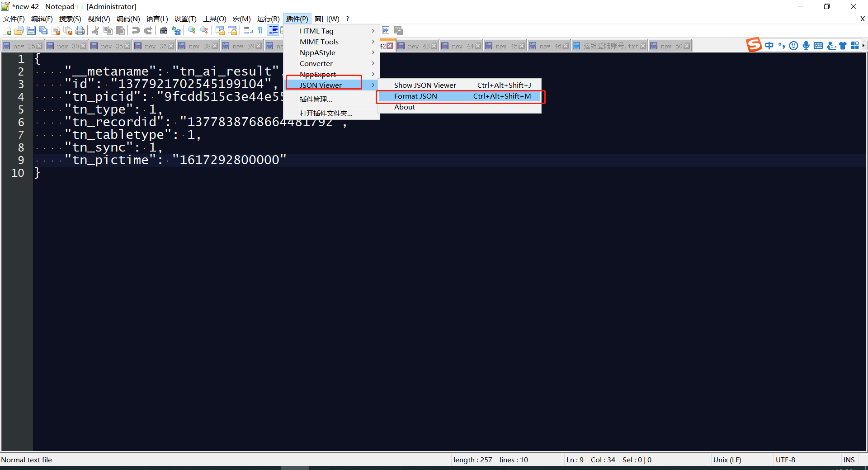Click the tab bar right scroll arrow

(x=864, y=45)
